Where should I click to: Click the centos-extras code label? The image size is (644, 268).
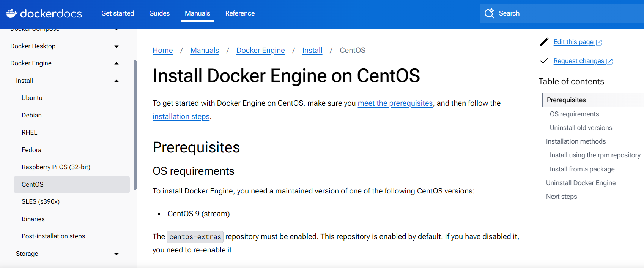click(195, 237)
